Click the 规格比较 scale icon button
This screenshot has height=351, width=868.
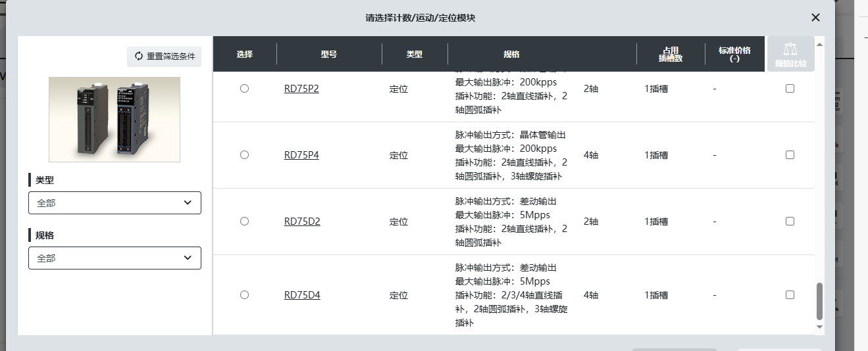click(790, 54)
